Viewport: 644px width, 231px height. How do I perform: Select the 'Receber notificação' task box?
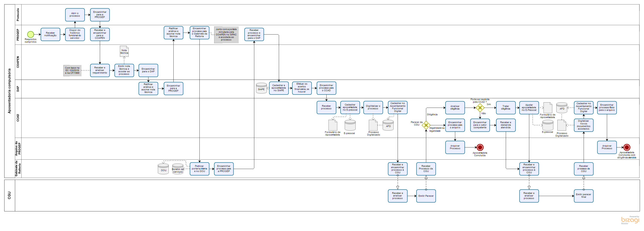(50, 34)
